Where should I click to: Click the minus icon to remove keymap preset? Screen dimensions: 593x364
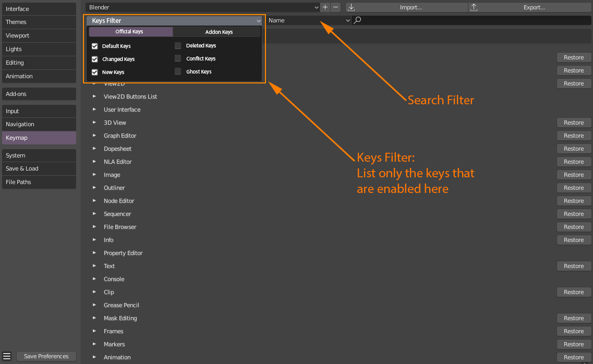(335, 7)
